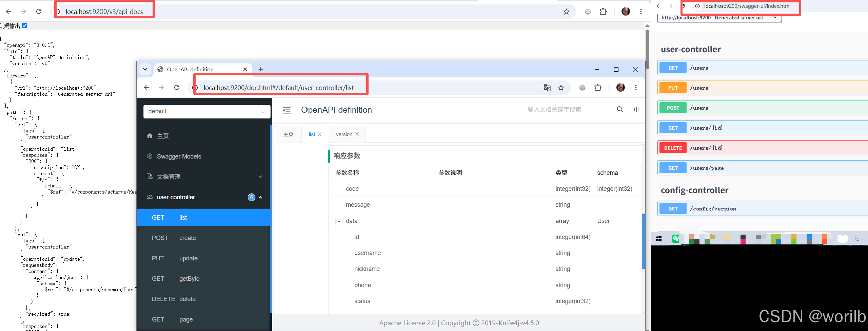
Task: Open tab search dropdown in Knife4j window
Action: pos(145,69)
